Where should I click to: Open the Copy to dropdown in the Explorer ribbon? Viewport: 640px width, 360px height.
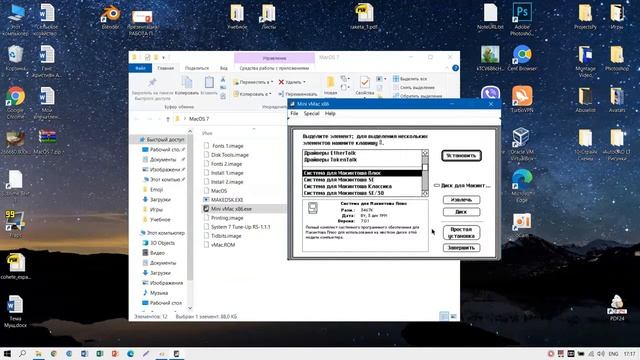pos(252,94)
